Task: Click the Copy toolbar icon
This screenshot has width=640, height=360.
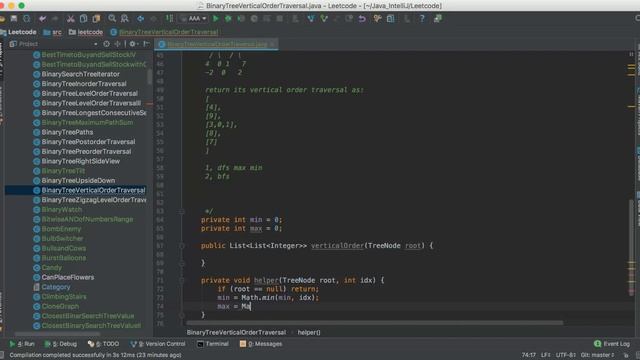Action: (83, 19)
